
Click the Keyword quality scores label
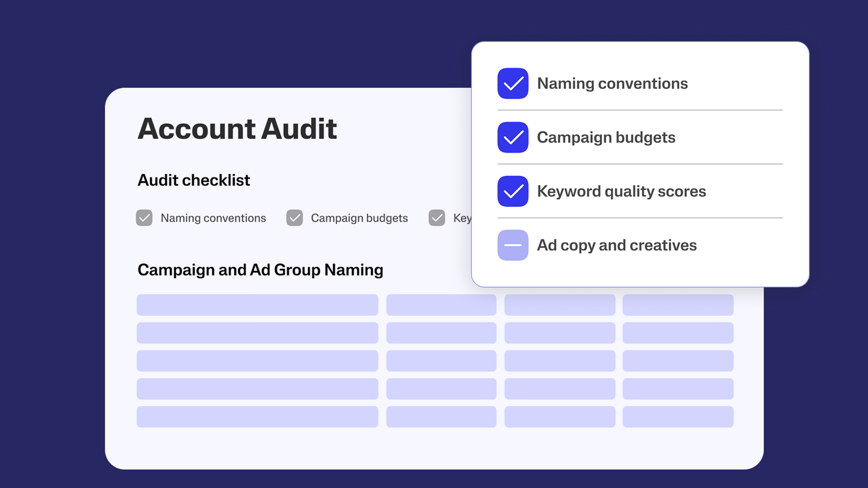pos(621,191)
